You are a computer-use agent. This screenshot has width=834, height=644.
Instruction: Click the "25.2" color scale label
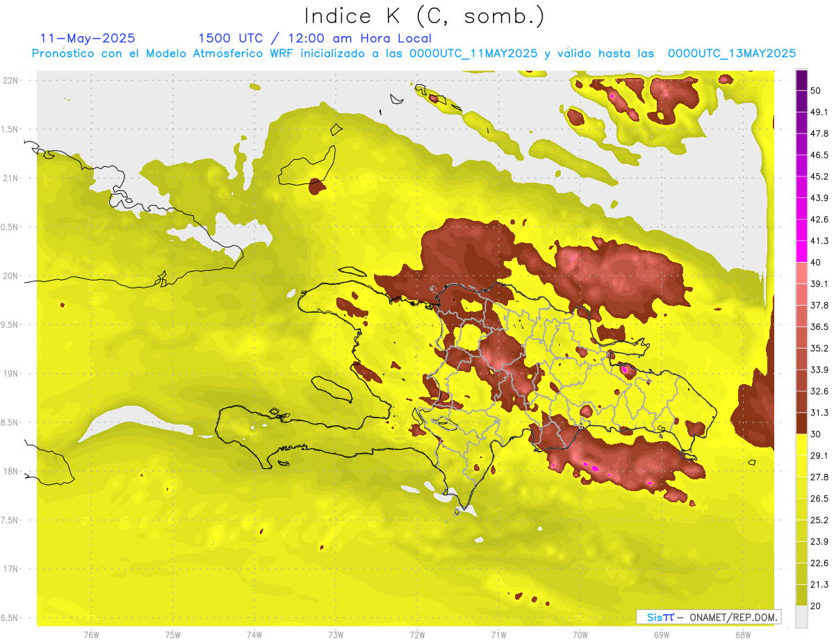819,520
